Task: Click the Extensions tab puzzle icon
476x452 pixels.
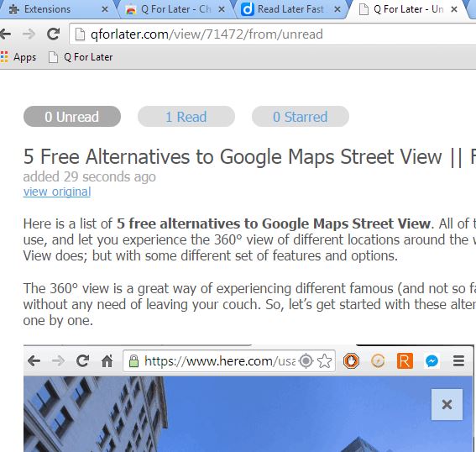Action: coord(14,10)
